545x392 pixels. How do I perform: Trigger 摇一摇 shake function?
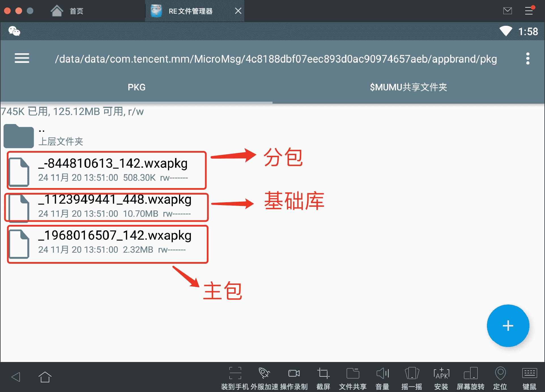pyautogui.click(x=412, y=378)
